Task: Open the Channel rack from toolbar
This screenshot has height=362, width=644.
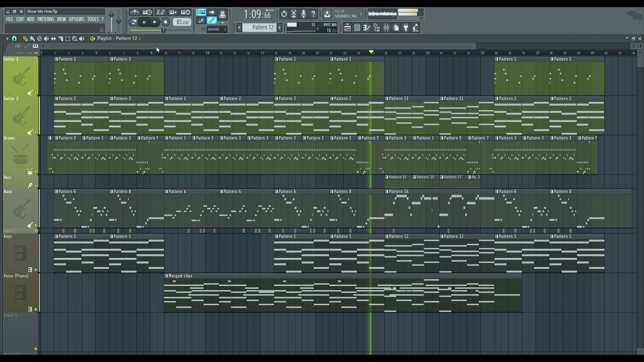Action: [x=357, y=28]
